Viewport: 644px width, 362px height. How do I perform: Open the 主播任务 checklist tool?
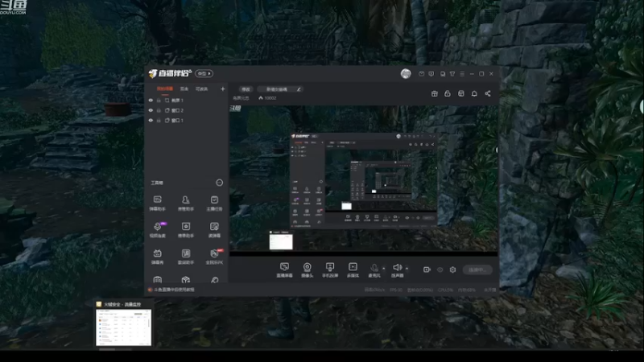click(x=214, y=204)
